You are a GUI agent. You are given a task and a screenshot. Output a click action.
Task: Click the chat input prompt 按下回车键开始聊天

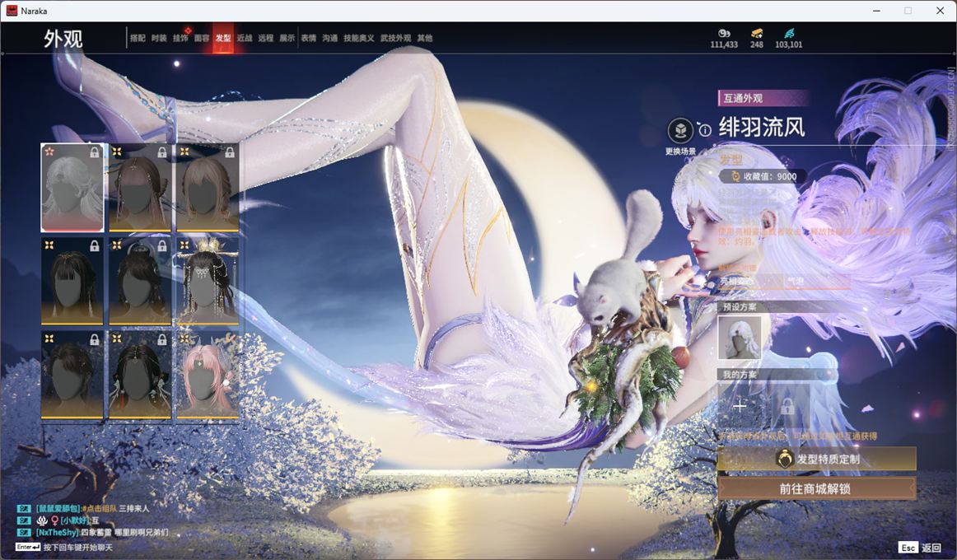[x=78, y=547]
